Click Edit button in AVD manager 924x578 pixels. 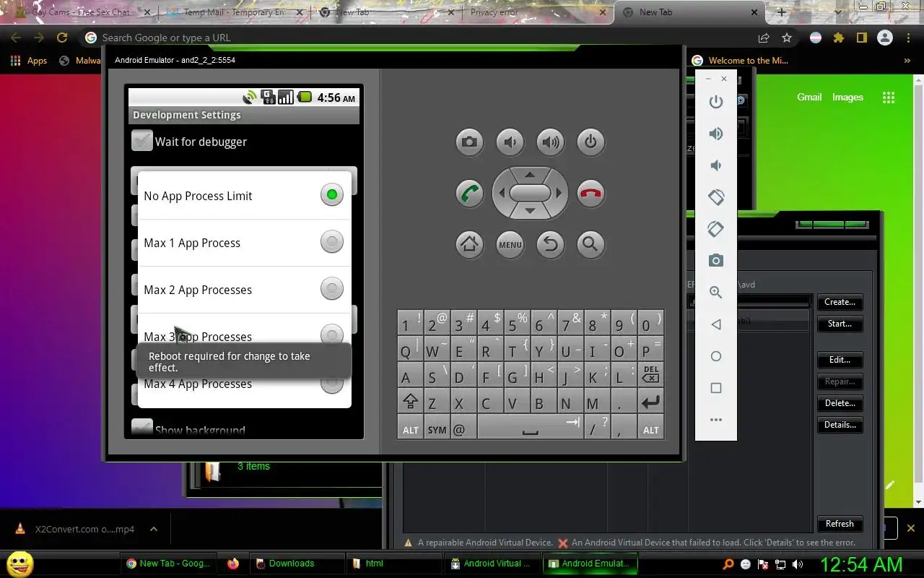pyautogui.click(x=840, y=360)
